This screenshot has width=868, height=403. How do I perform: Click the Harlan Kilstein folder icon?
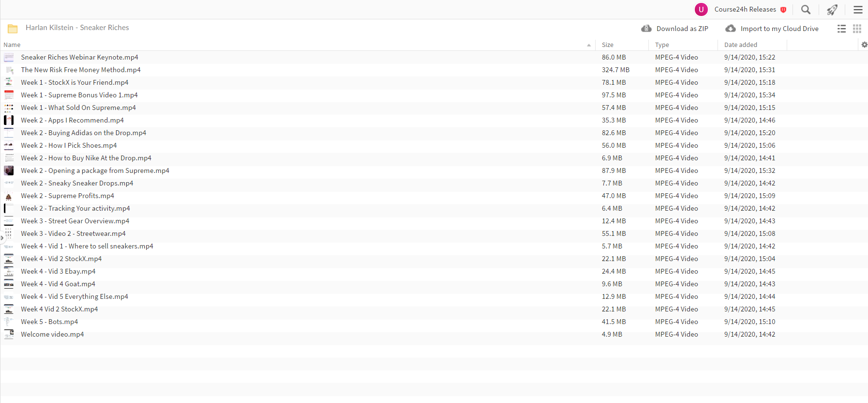coord(13,29)
